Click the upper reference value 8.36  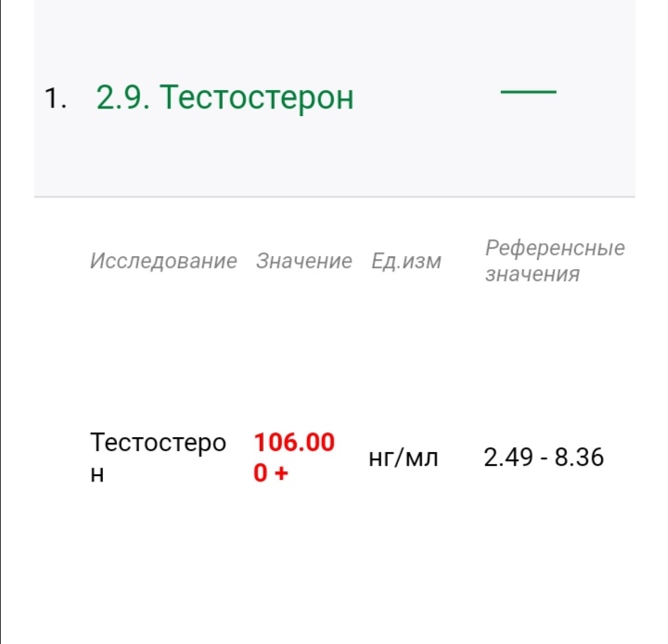click(x=580, y=457)
